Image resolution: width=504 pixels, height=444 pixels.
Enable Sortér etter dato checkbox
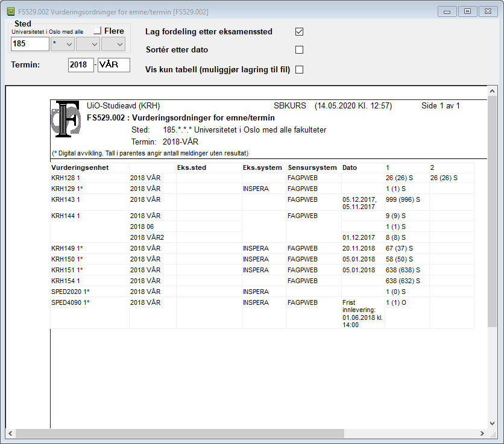(x=299, y=49)
